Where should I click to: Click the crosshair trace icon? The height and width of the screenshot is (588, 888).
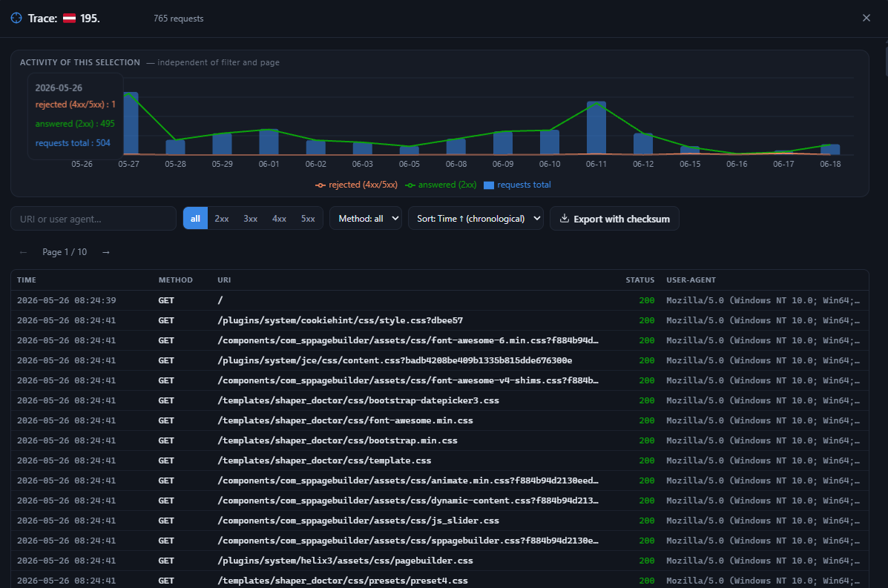point(16,18)
